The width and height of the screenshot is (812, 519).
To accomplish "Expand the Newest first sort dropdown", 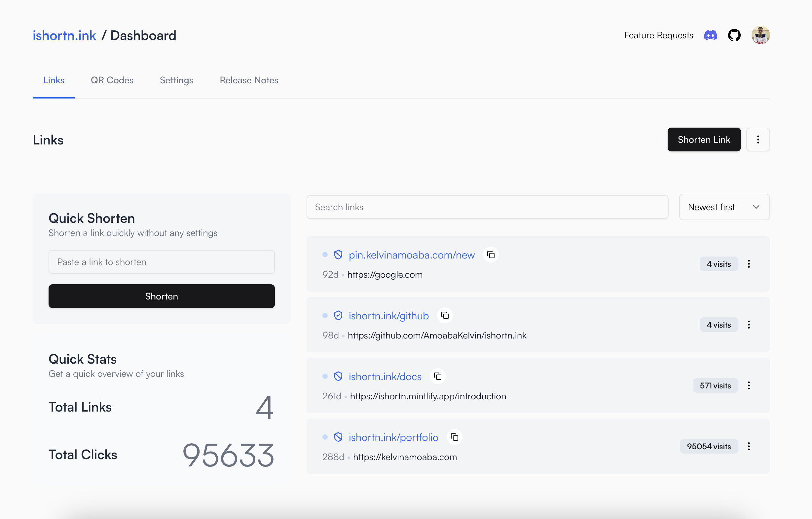I will coord(724,207).
